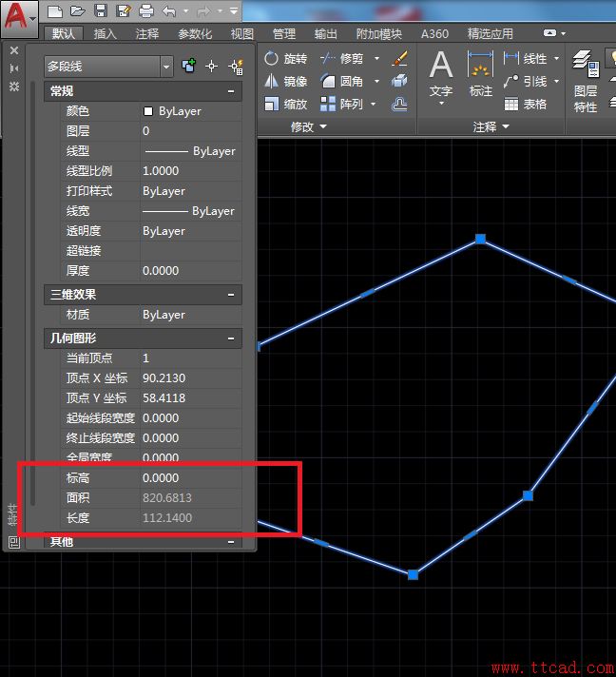Open the 注释 ribbon tab

tap(147, 33)
